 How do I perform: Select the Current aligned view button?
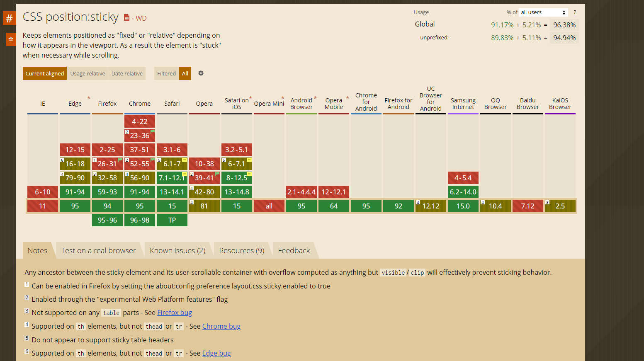pyautogui.click(x=45, y=73)
